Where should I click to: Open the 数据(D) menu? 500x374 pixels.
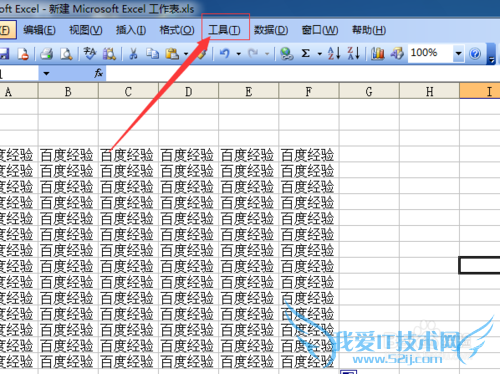pos(271,30)
